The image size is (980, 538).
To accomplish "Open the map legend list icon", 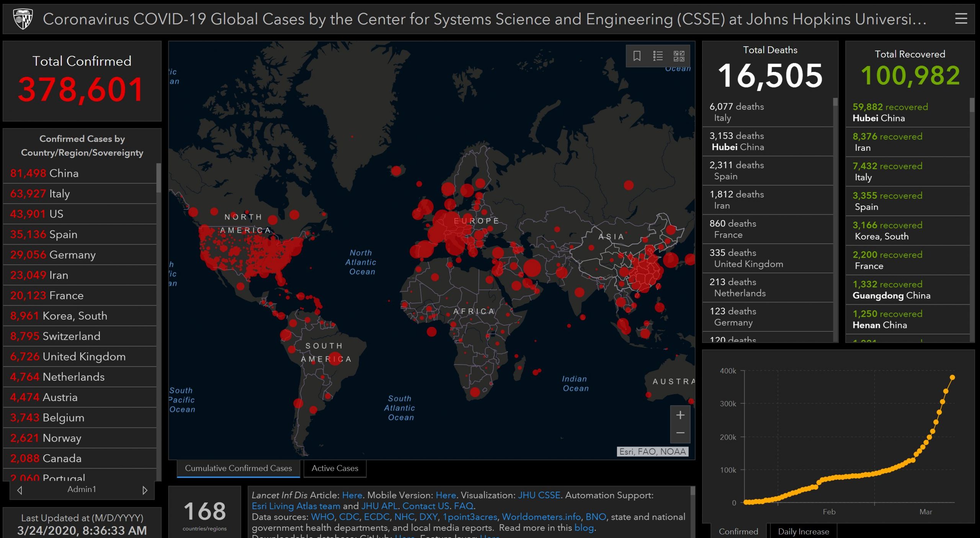I will coord(658,56).
